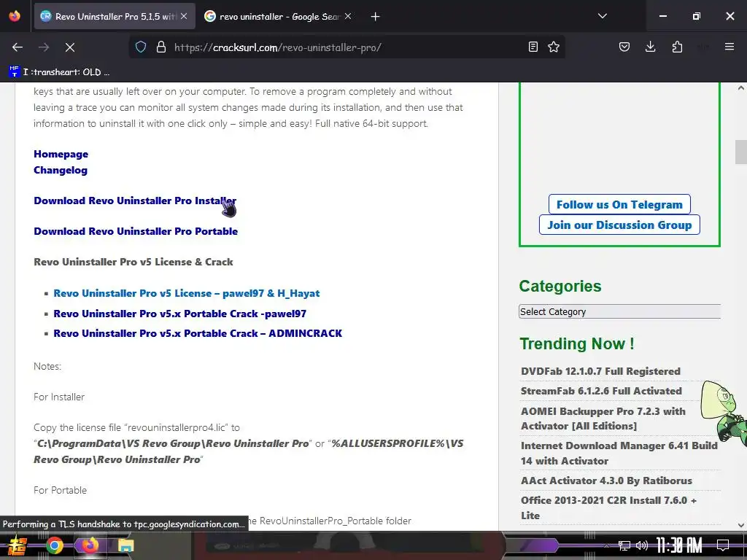Viewport: 747px width, 560px height.
Task: Bookmark this page with star icon
Action: coord(554,47)
